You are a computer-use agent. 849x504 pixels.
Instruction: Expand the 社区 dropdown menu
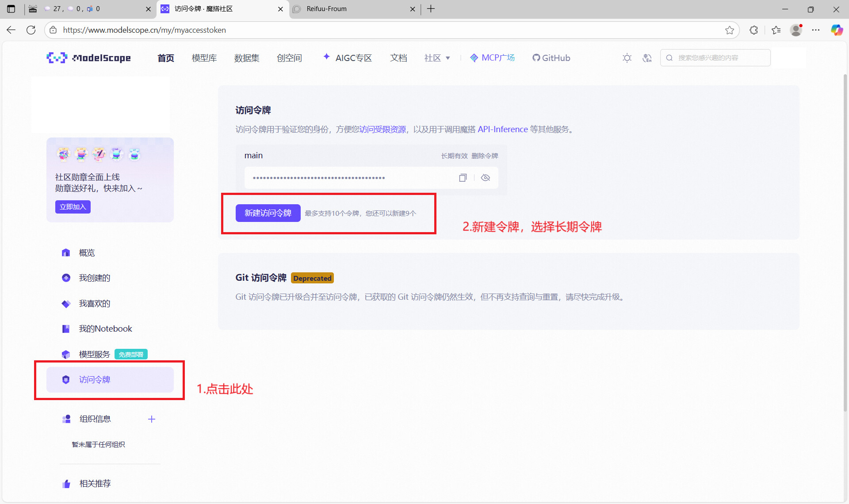[x=437, y=58]
